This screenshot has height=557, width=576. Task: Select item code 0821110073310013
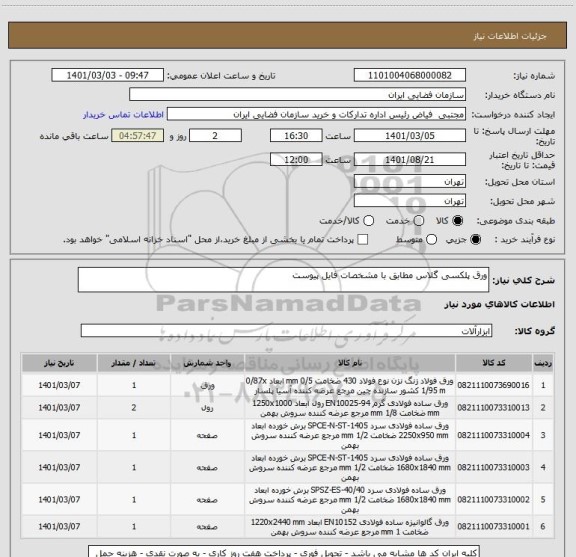(493, 407)
